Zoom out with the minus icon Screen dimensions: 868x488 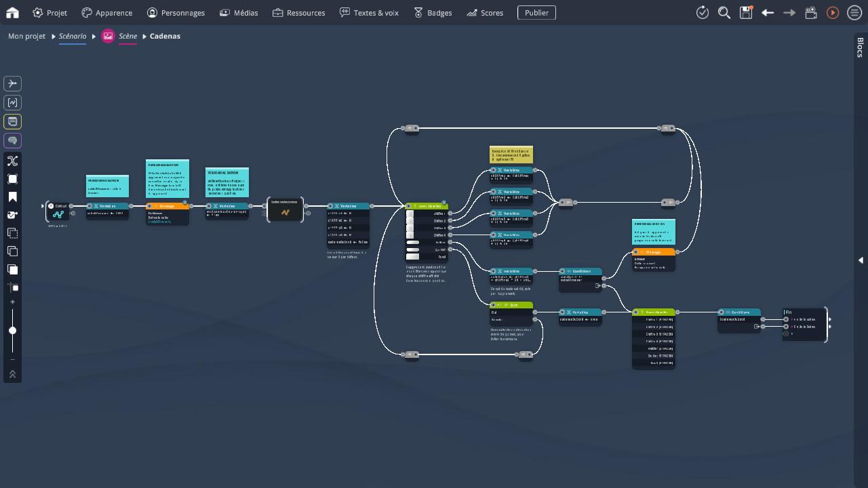click(x=12, y=359)
